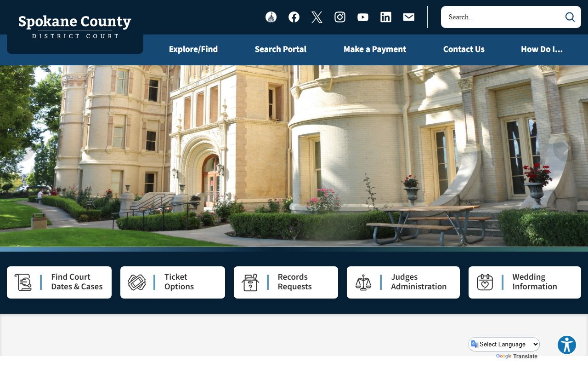This screenshot has width=588, height=368.
Task: Open the Facebook icon link
Action: pos(294,17)
